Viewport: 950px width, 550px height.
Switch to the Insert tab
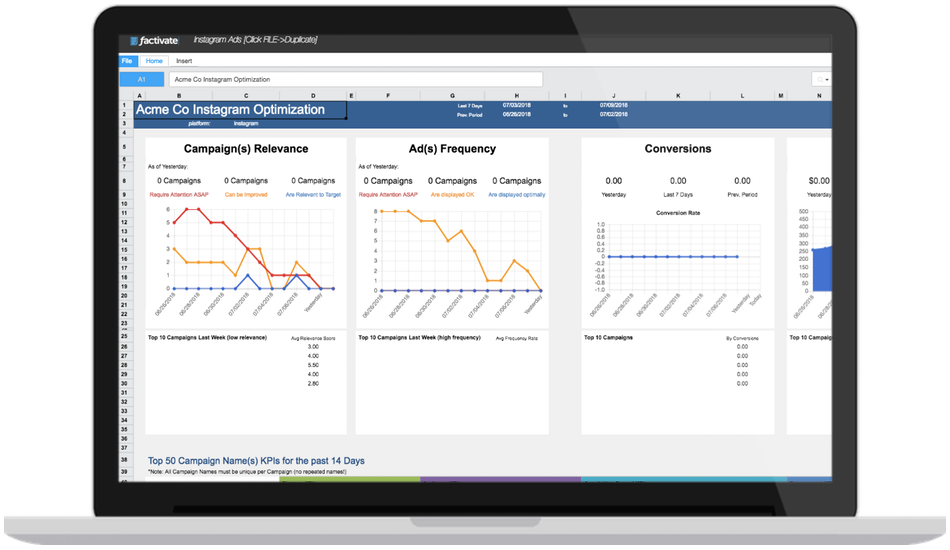pos(184,61)
